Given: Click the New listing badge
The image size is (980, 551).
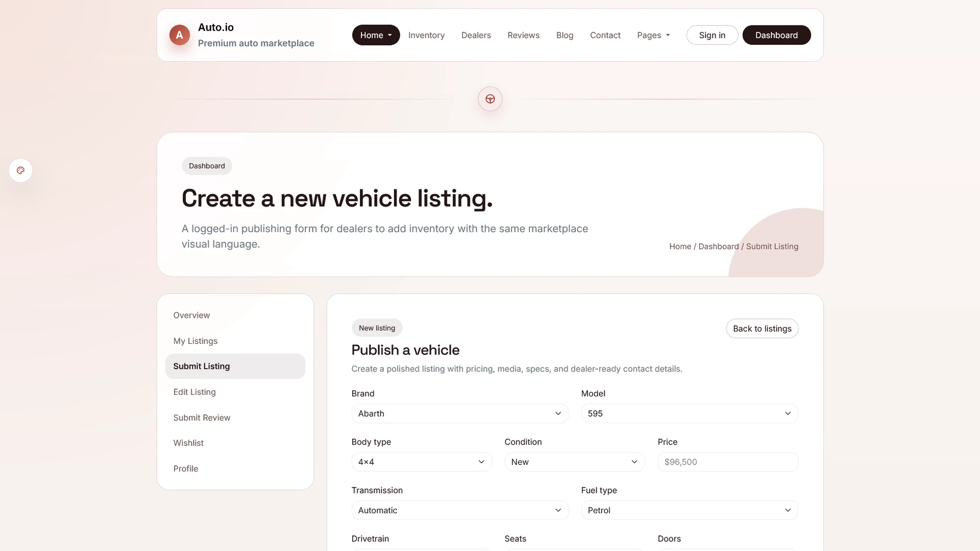Looking at the screenshot, I should pyautogui.click(x=377, y=328).
